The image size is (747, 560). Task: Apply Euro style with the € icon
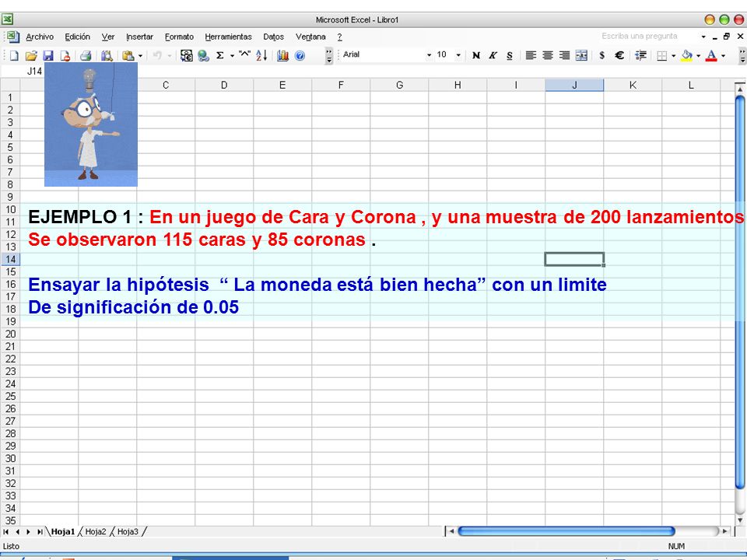(619, 55)
